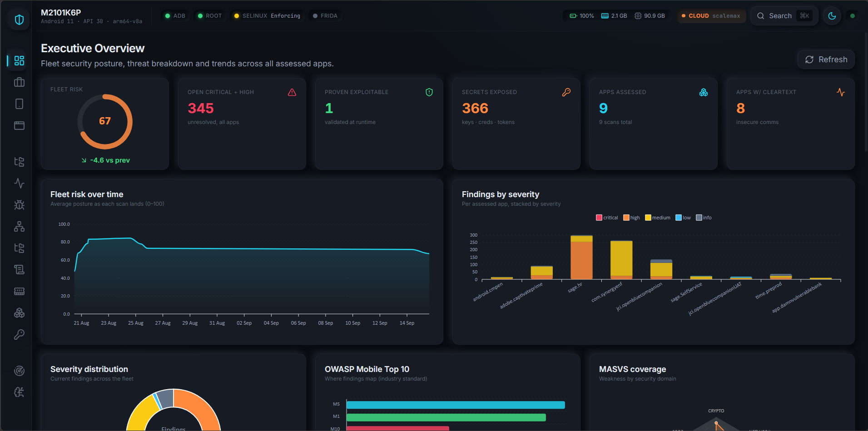Toggle dark mode with the moon button
Screen dimensions: 868x431
(x=832, y=16)
